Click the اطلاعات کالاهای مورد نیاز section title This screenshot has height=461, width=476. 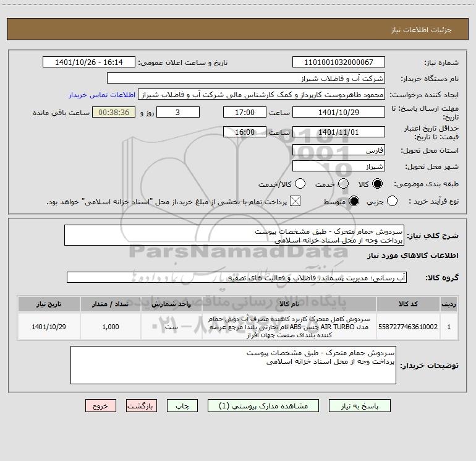pos(413,256)
